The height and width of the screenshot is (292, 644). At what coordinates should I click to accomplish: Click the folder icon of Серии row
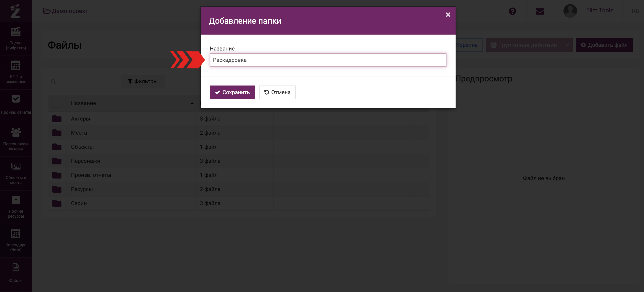point(57,203)
